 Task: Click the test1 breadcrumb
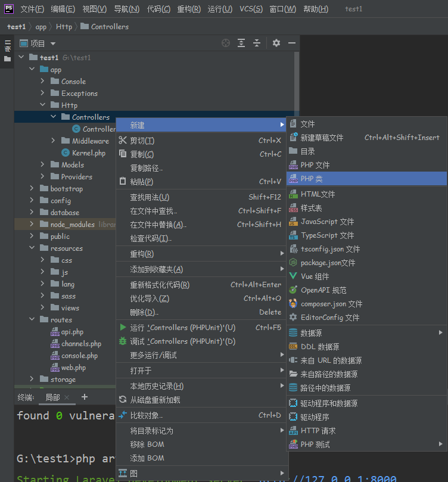click(x=16, y=27)
